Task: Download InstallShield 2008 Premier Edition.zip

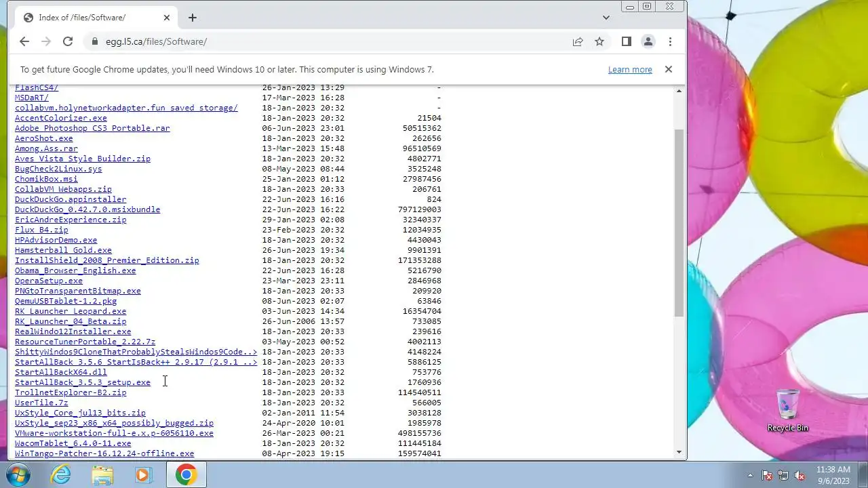Action: [107, 260]
